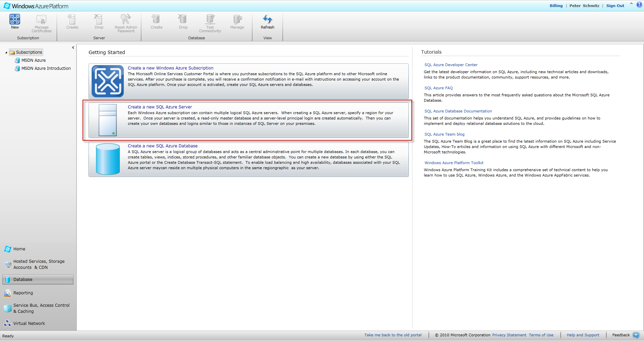Open Create a new SQL Azure Server
Image resolution: width=644 pixels, height=341 pixels.
160,107
